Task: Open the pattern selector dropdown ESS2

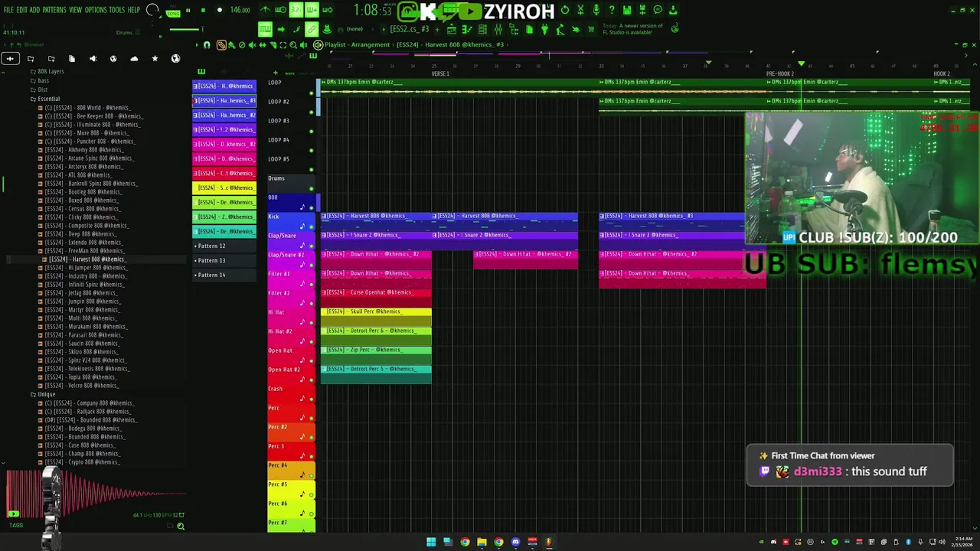Action: [409, 29]
